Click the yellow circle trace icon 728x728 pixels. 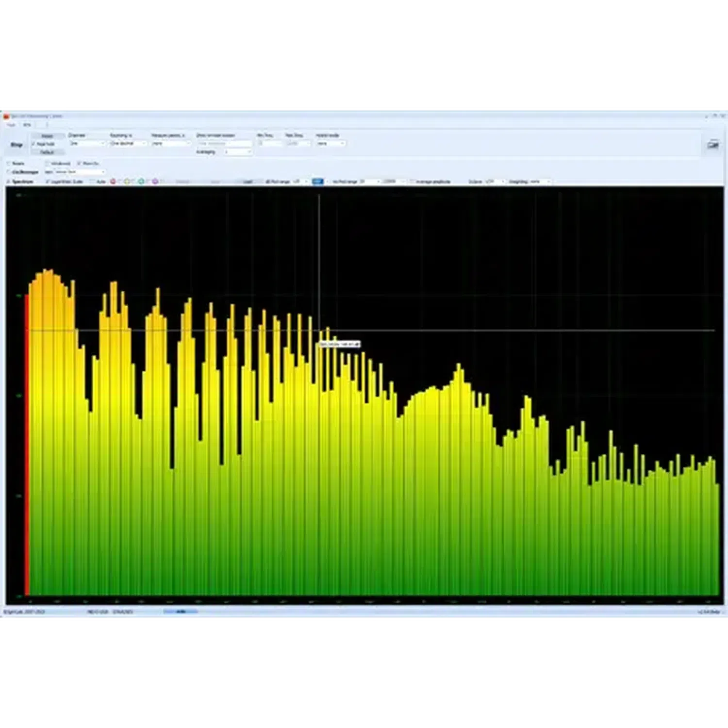coord(127,182)
